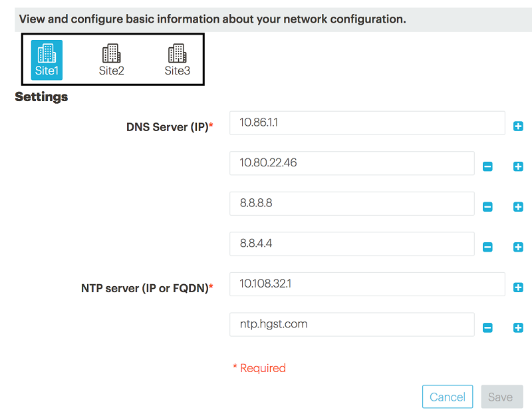Focus the 10.80.22.46 DNS input
This screenshot has height=414, width=532.
click(x=352, y=163)
